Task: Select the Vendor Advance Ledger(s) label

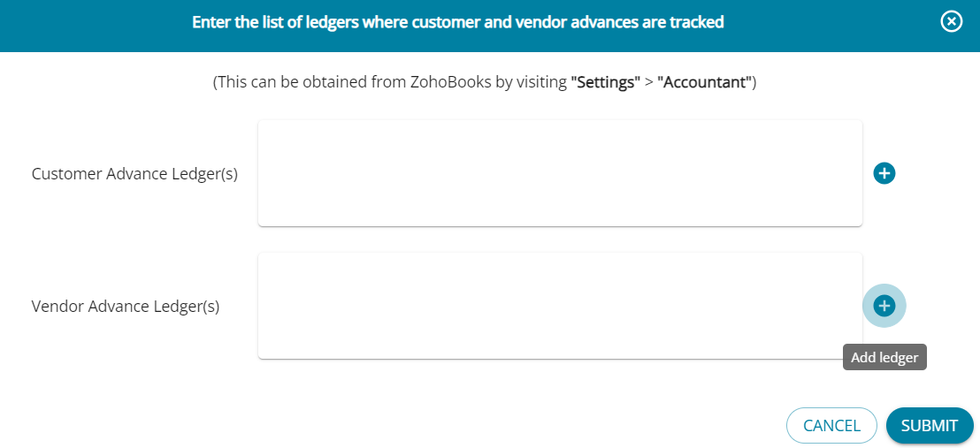Action: pyautogui.click(x=126, y=307)
